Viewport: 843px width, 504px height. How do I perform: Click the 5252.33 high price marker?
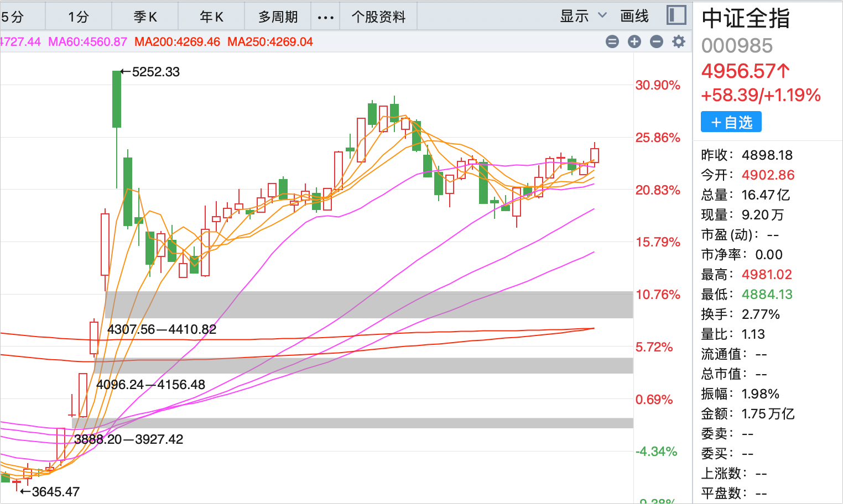[155, 72]
